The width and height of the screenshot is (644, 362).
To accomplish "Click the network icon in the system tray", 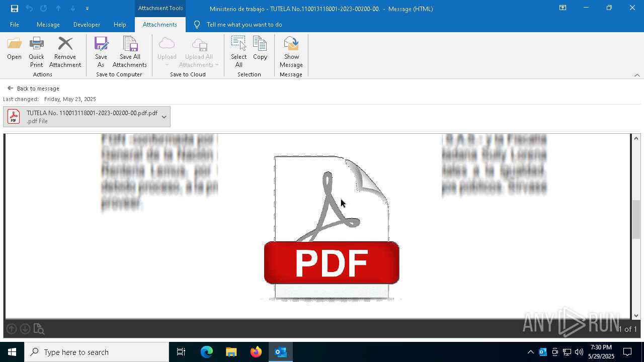I will 567,352.
